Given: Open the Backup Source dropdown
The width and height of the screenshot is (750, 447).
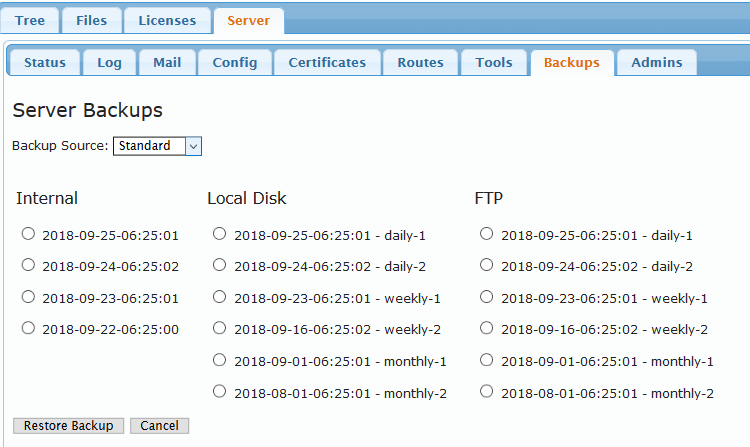Looking at the screenshot, I should click(157, 146).
